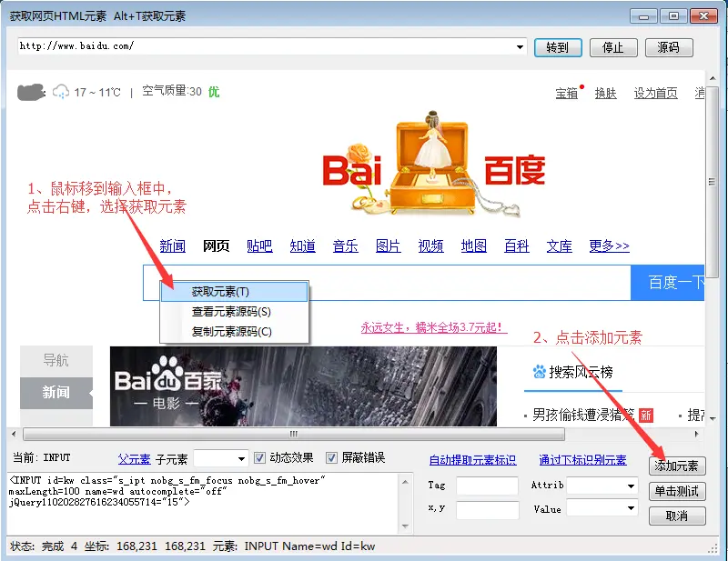728x561 pixels.
Task: Open the 贴吧 link
Action: [259, 245]
